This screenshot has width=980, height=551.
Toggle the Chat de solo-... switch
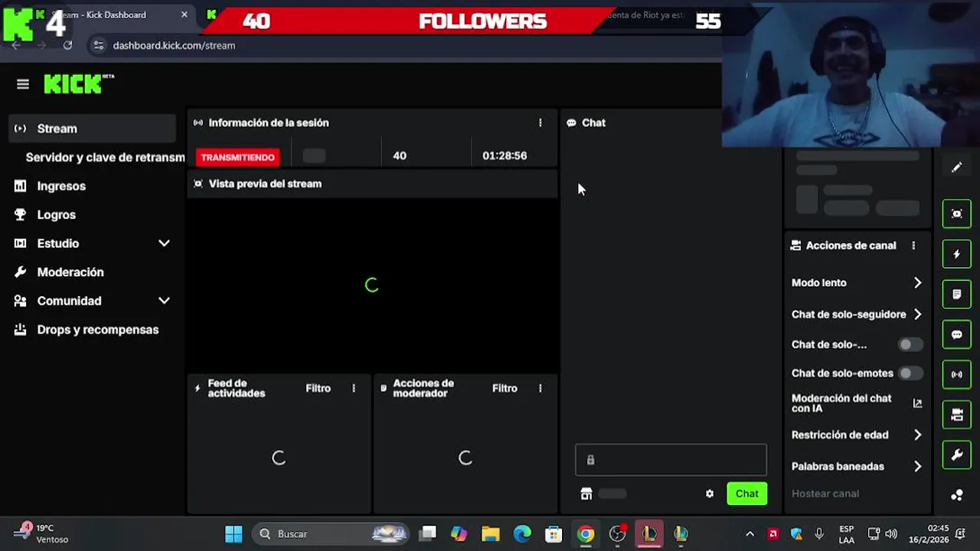(x=910, y=344)
